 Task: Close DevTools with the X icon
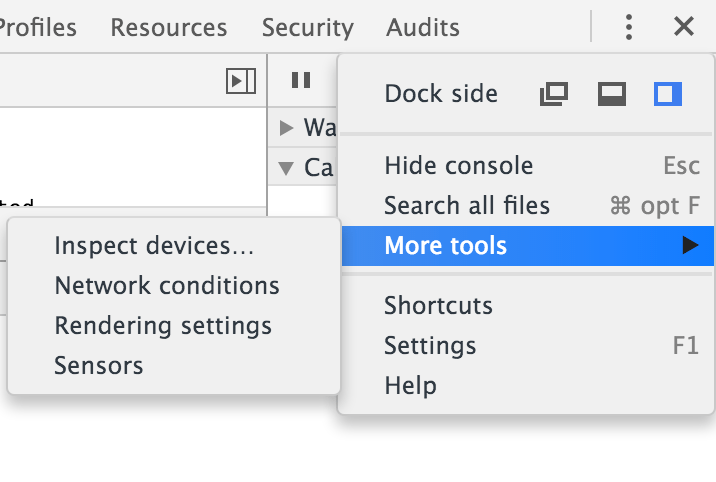[x=684, y=27]
